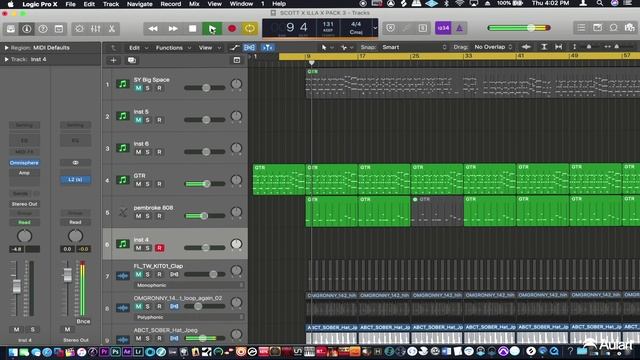The width and height of the screenshot is (640, 360).
Task: Click the duplicate track icon
Action: click(132, 60)
